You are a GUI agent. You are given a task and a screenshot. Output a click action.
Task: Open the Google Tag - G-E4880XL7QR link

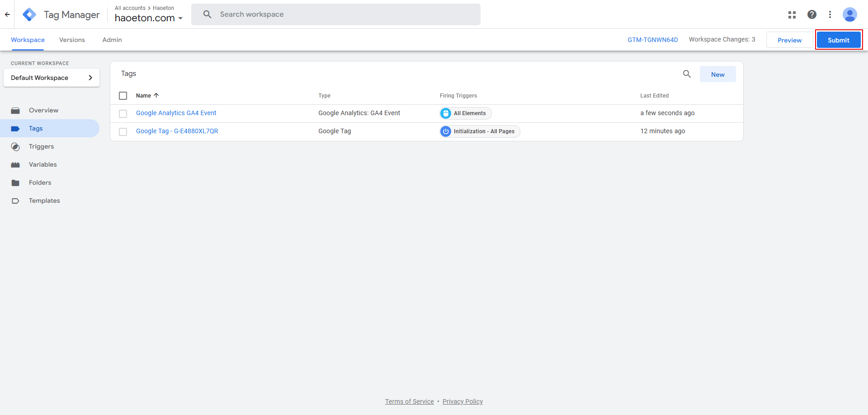pos(177,131)
